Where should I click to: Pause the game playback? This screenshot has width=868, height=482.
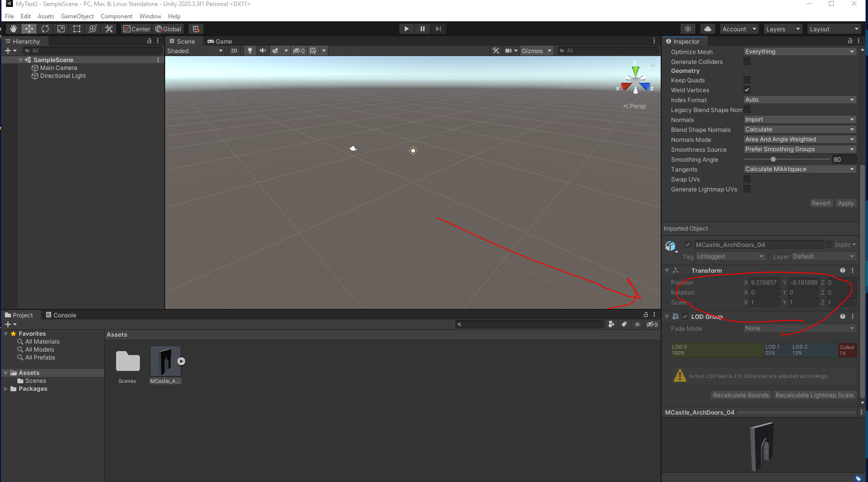click(423, 29)
